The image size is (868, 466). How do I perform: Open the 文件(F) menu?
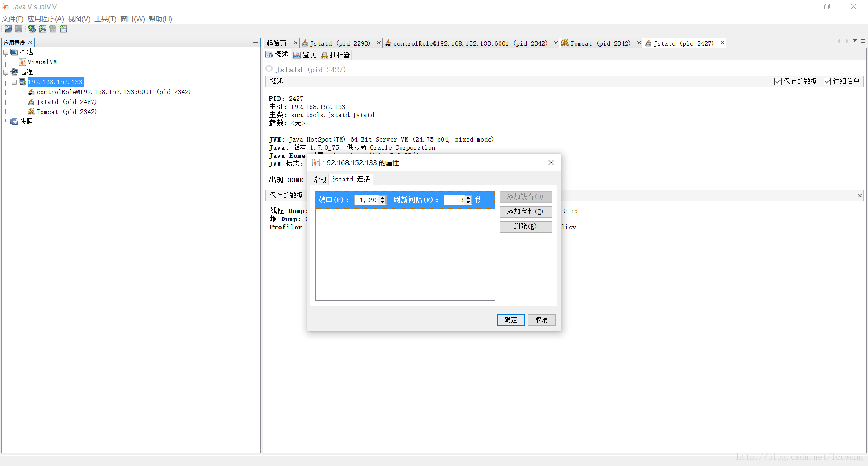[13, 19]
